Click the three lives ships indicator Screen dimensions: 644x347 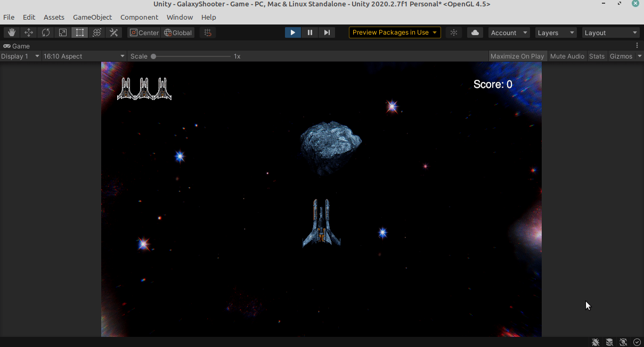tap(144, 89)
